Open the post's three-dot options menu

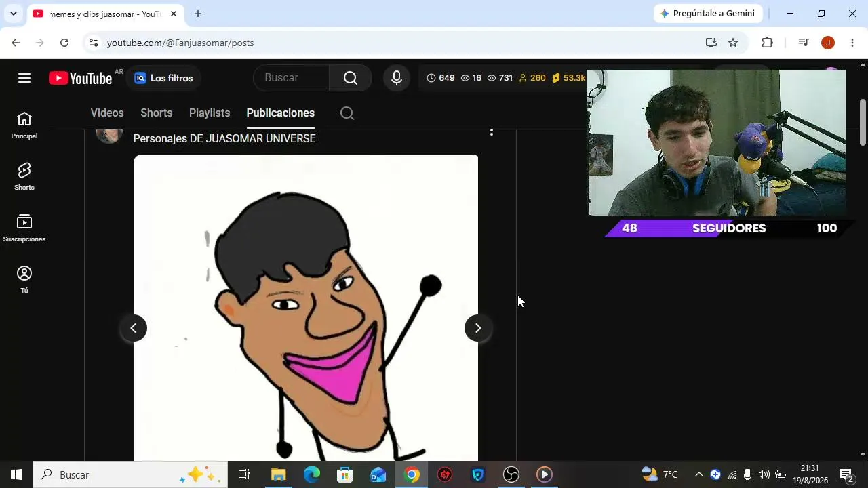point(492,132)
